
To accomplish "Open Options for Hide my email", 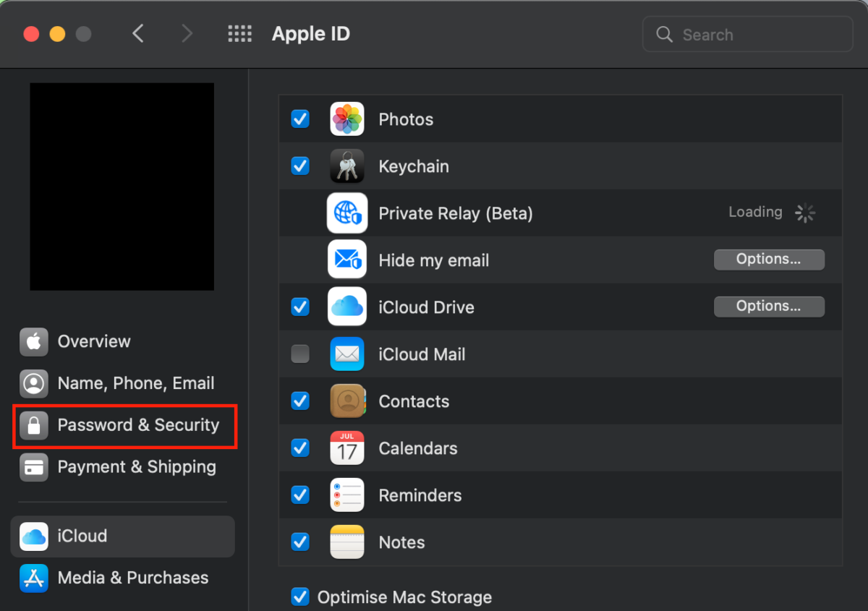I will point(768,260).
